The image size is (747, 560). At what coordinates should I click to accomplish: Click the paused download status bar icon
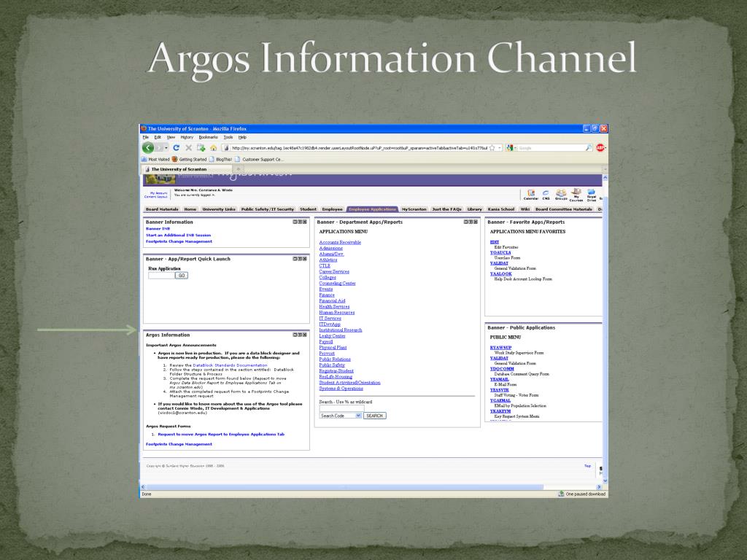[561, 494]
